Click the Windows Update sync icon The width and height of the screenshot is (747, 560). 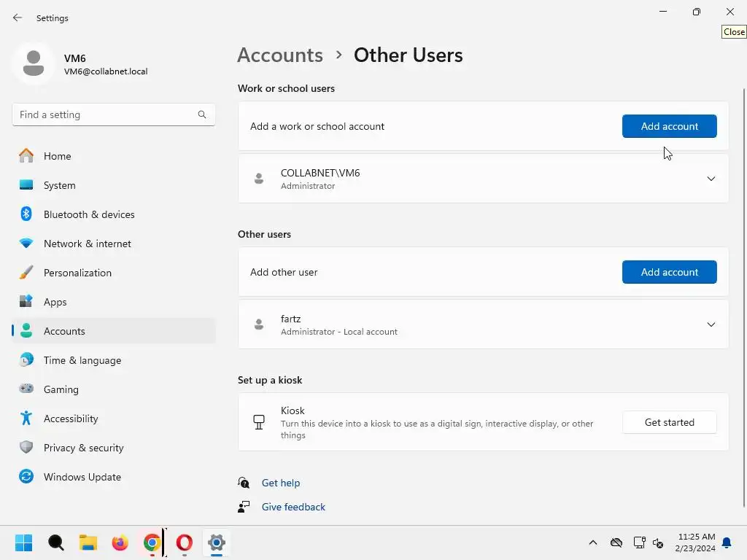point(26,477)
